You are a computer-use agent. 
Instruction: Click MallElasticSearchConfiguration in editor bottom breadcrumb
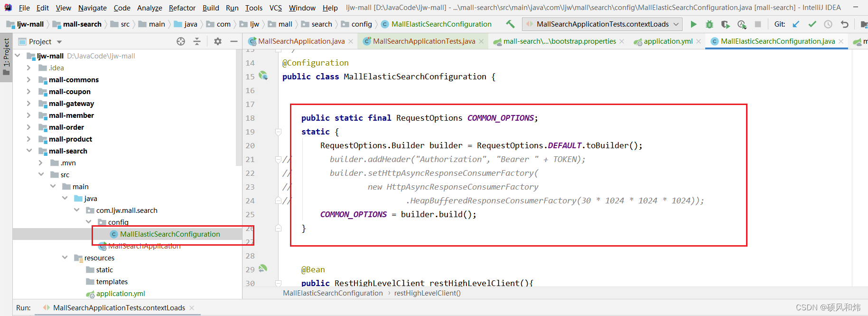333,293
